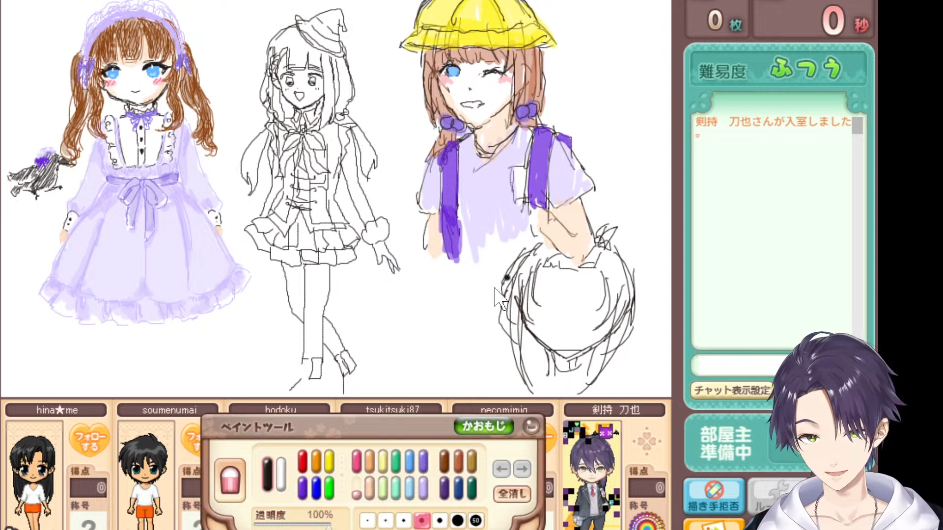Click hina★me's avatar
943x530 pixels.
point(34,475)
